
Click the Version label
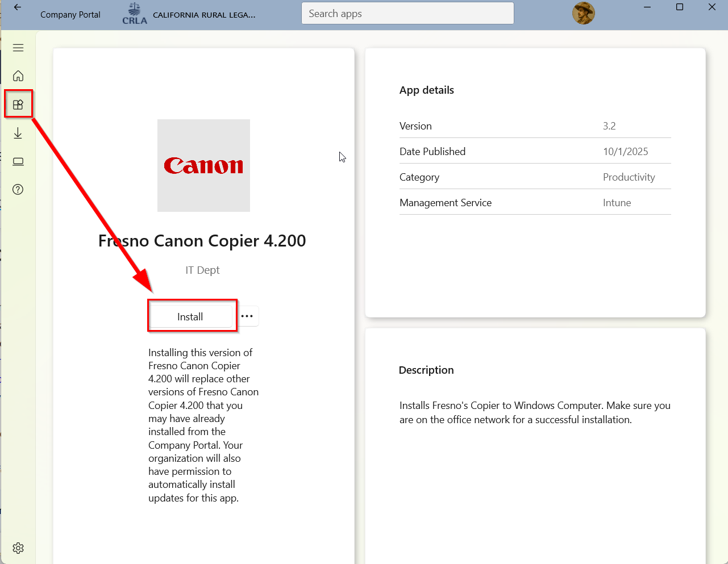[415, 126]
